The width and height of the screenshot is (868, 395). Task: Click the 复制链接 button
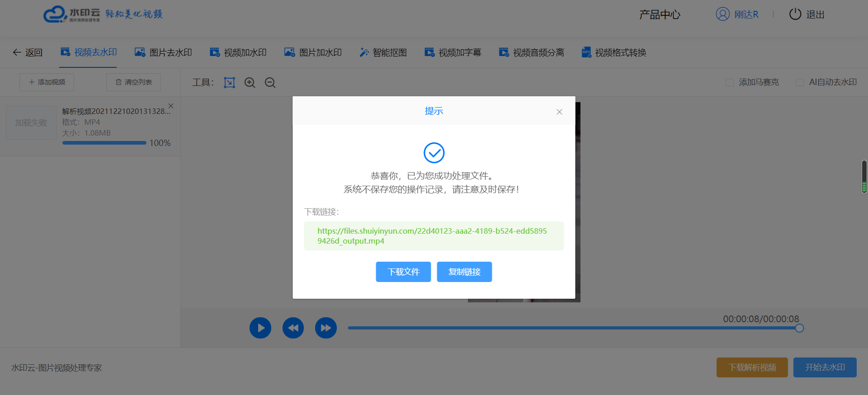(464, 272)
